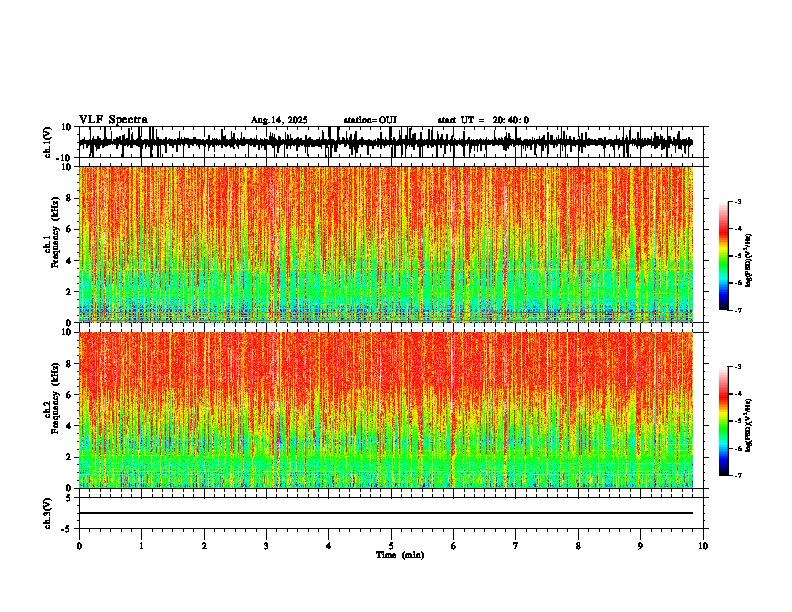Click the "6" kHz tick on ch.2 frequency axis

pos(70,395)
